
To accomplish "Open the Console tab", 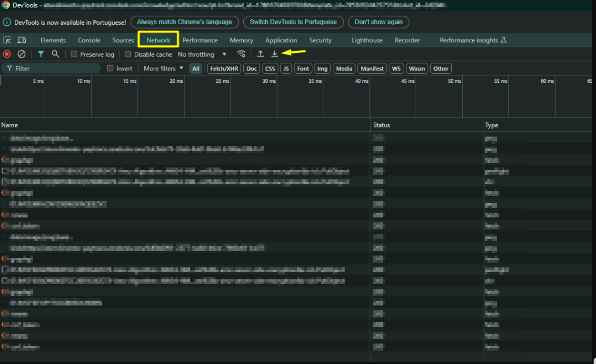I will point(89,40).
